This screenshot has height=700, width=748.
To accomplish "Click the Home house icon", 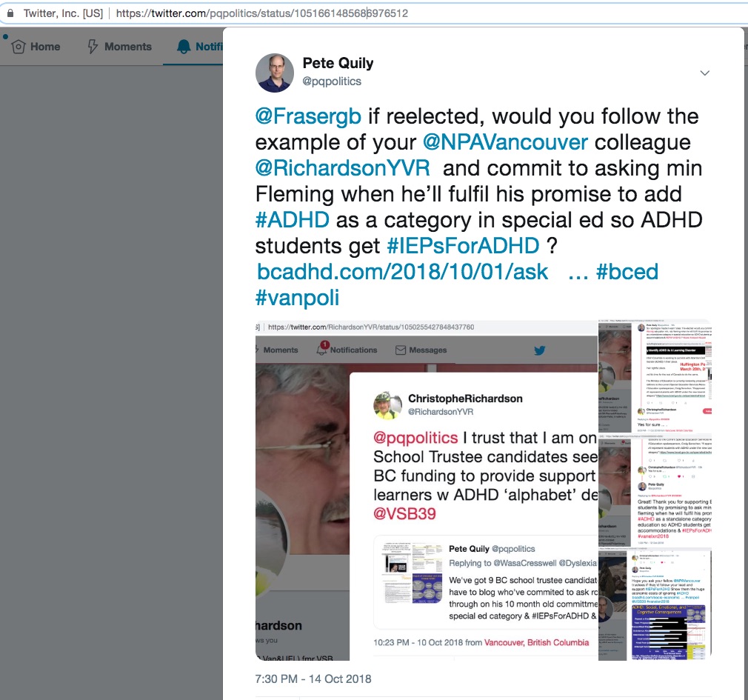I will click(x=18, y=47).
